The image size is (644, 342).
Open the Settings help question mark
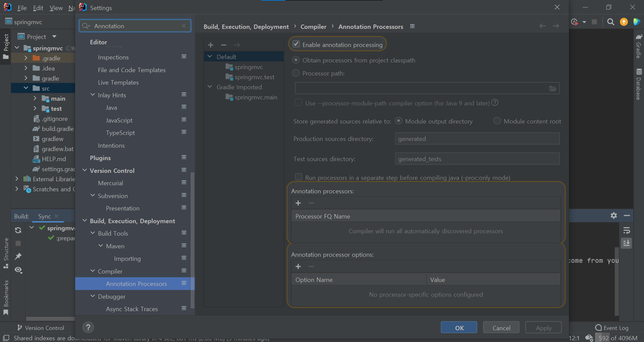tap(88, 327)
